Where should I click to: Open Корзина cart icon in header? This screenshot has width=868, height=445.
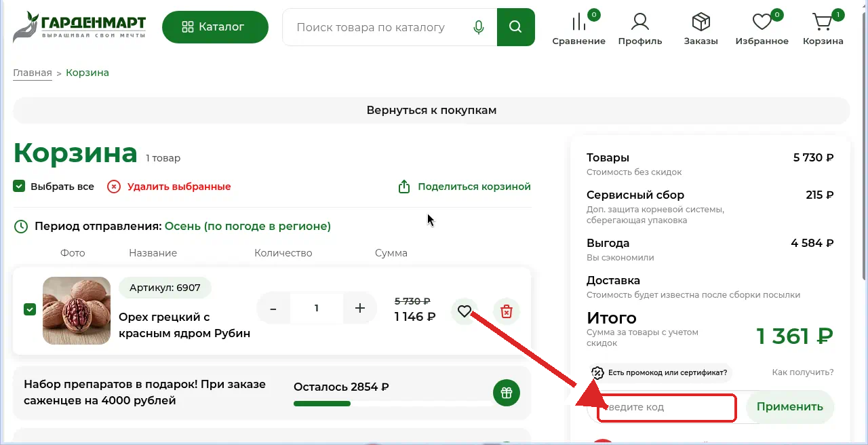(x=823, y=28)
